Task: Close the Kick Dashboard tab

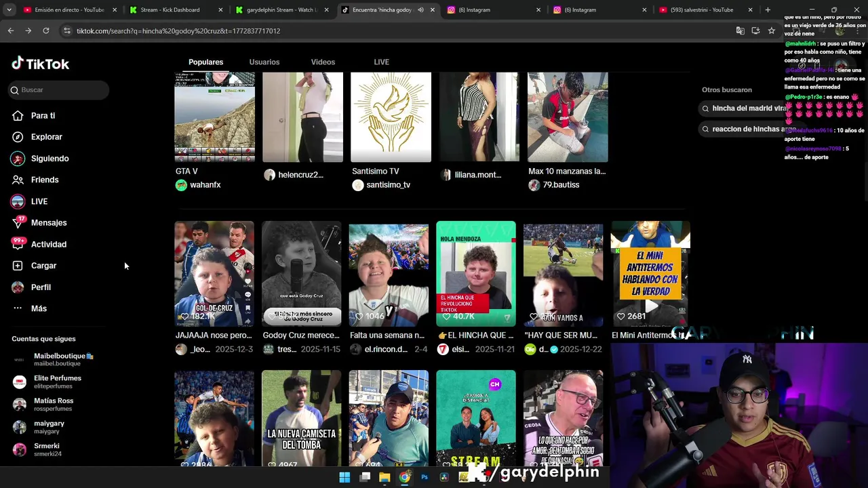Action: pyautogui.click(x=221, y=10)
